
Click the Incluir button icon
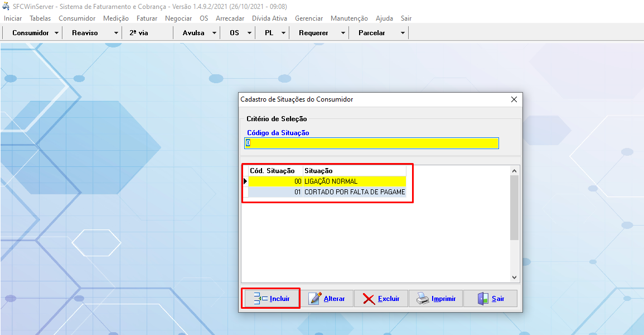click(260, 299)
